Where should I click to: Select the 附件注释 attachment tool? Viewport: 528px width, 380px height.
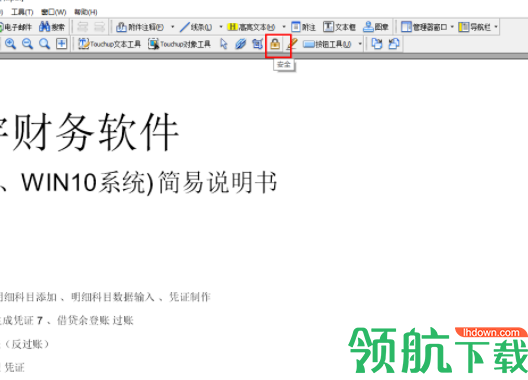[x=140, y=27]
